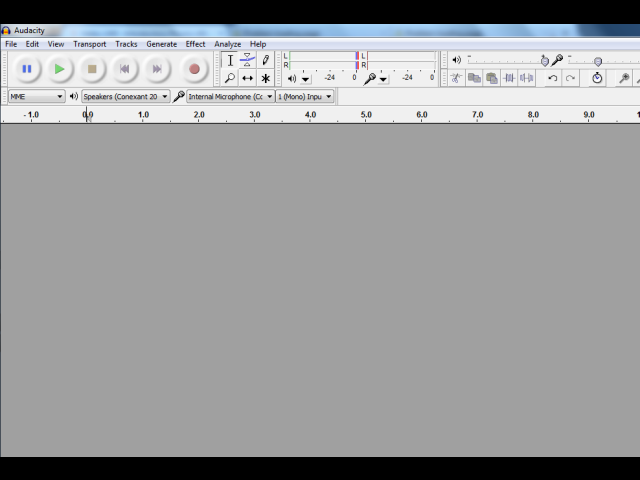Screen dimensions: 640x480
Task: Open the Internal Microphone input device dropdown
Action: click(230, 97)
